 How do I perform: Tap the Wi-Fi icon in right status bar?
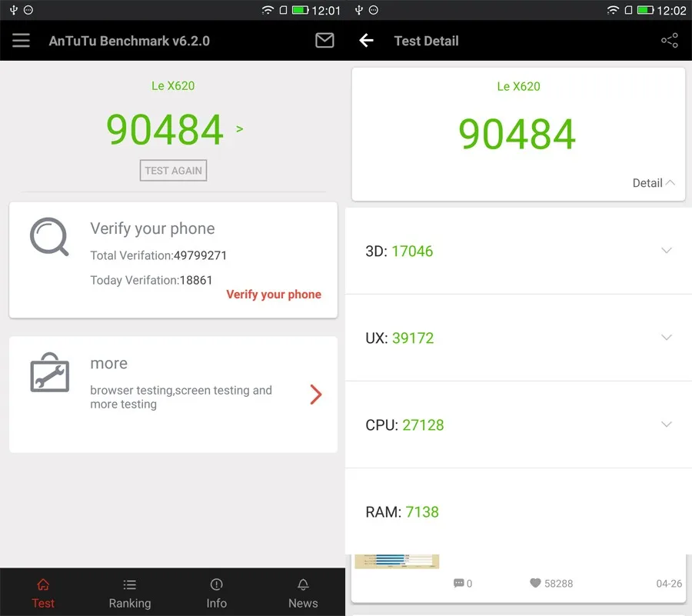tap(613, 10)
